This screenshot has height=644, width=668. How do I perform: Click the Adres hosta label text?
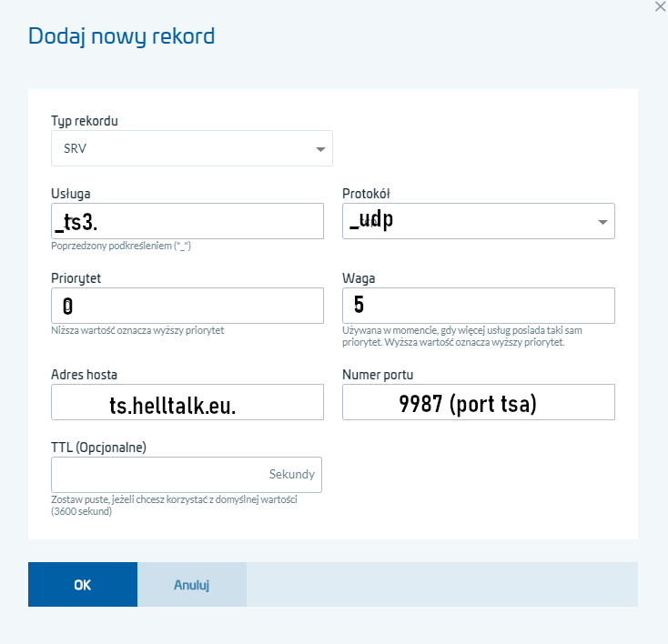click(x=84, y=375)
